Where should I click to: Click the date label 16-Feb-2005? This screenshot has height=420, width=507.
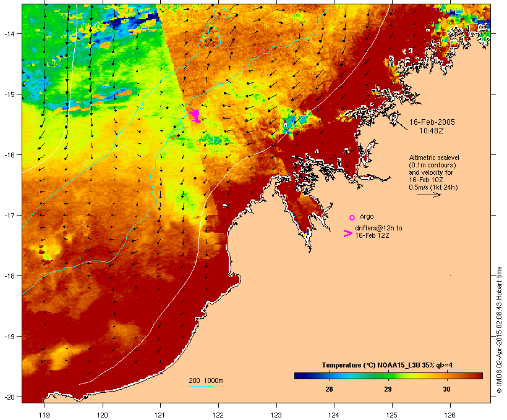tap(432, 122)
